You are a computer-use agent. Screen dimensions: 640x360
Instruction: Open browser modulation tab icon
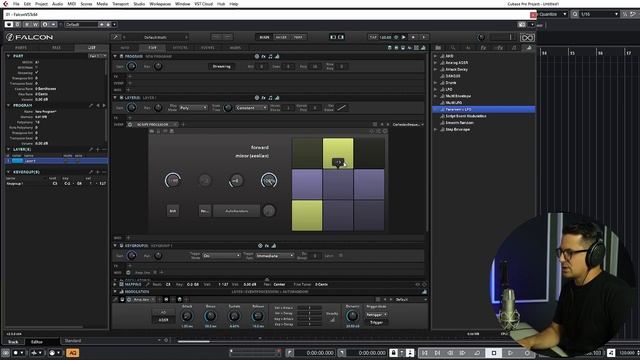tap(529, 48)
